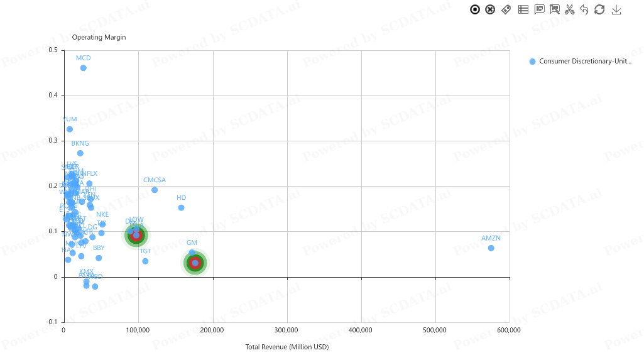Select the BBY data point
644x360 pixels.
99,258
